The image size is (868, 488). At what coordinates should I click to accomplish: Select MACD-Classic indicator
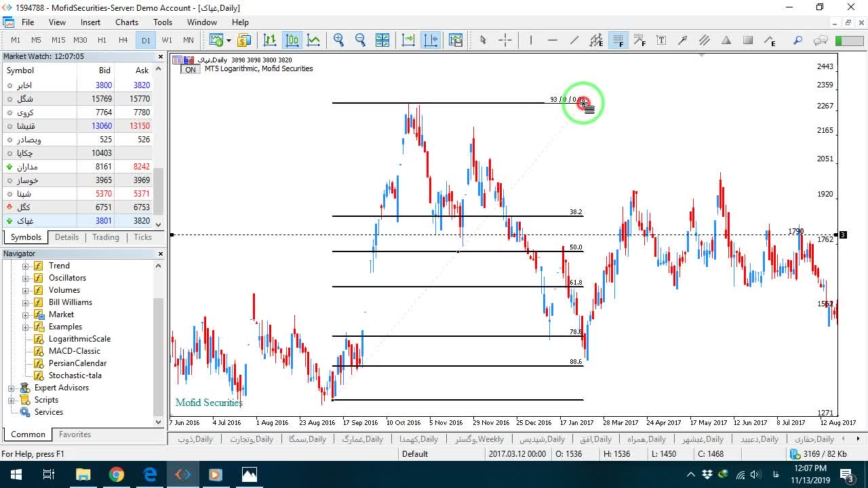74,351
